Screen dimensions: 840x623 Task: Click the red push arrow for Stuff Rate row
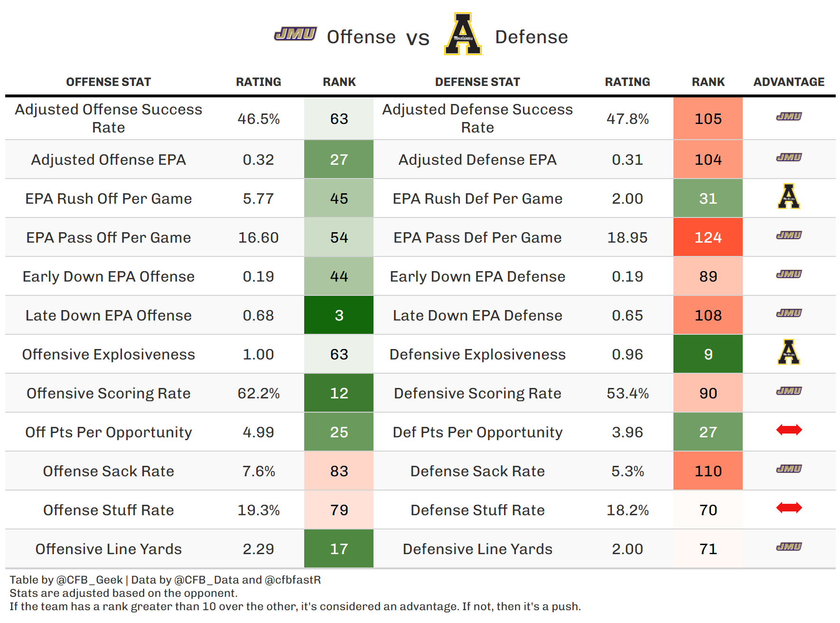(x=789, y=508)
